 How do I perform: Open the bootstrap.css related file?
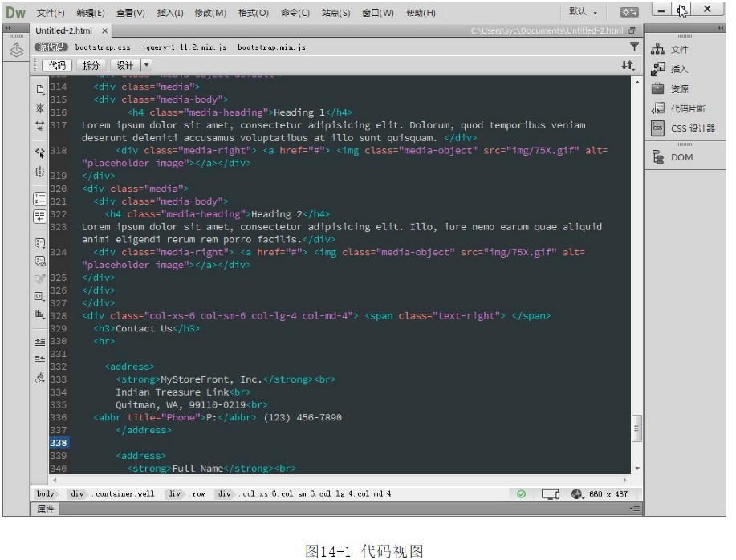point(102,47)
